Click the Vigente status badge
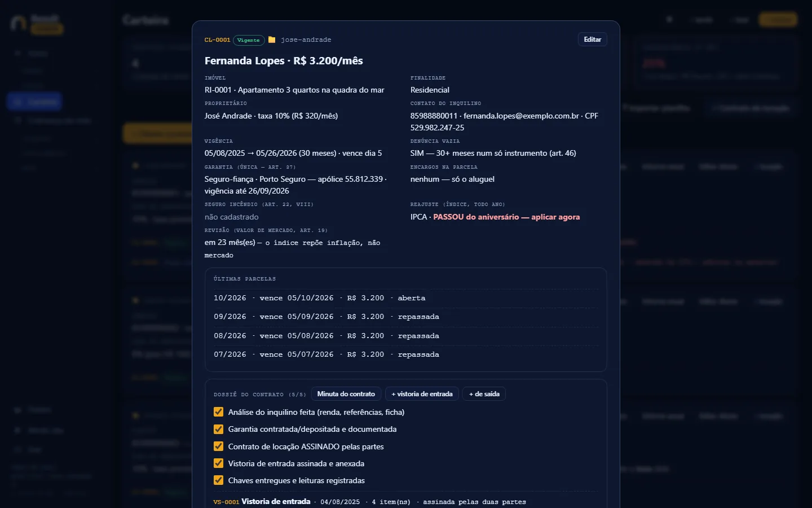 [x=249, y=40]
